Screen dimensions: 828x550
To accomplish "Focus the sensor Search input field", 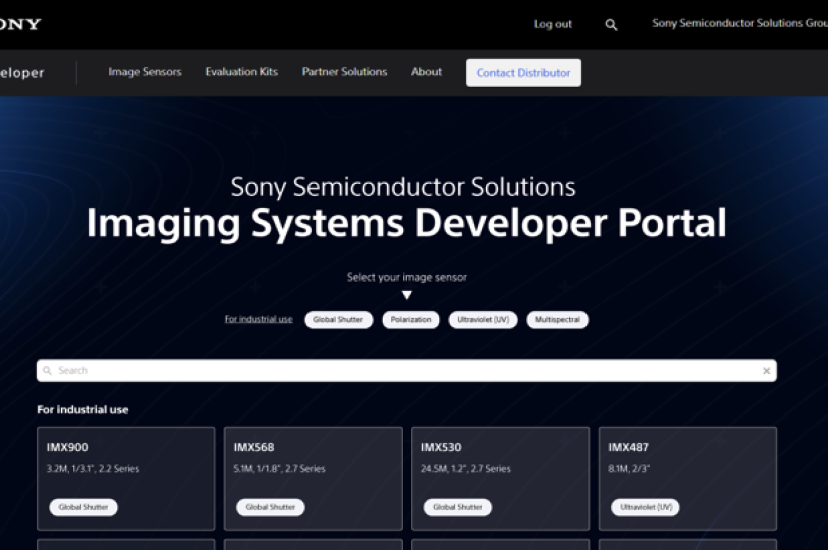I will click(x=407, y=371).
